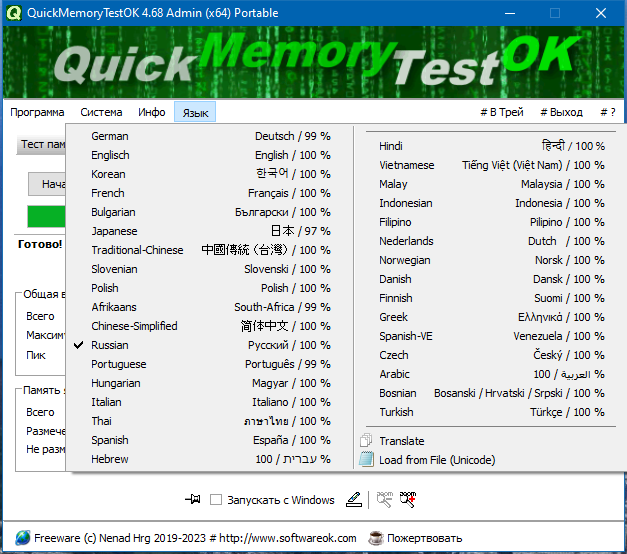Click the green memory test progress bar
627x554 pixels.
click(x=46, y=216)
